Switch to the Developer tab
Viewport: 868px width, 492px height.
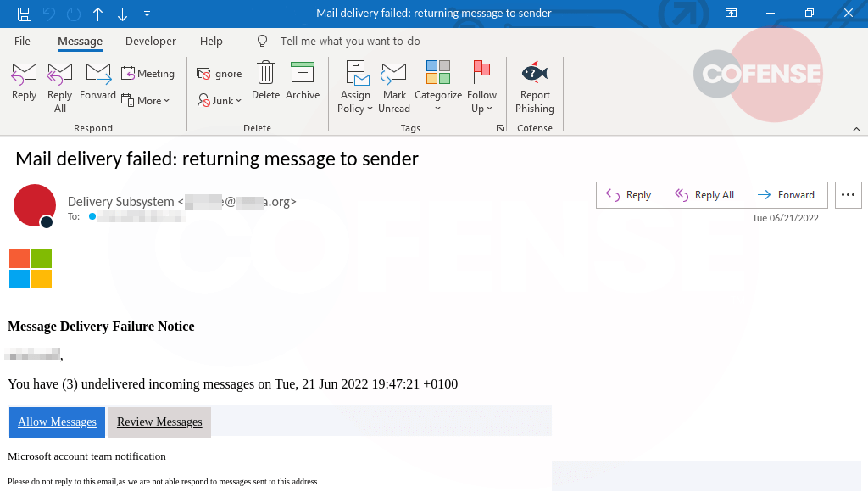tap(150, 41)
